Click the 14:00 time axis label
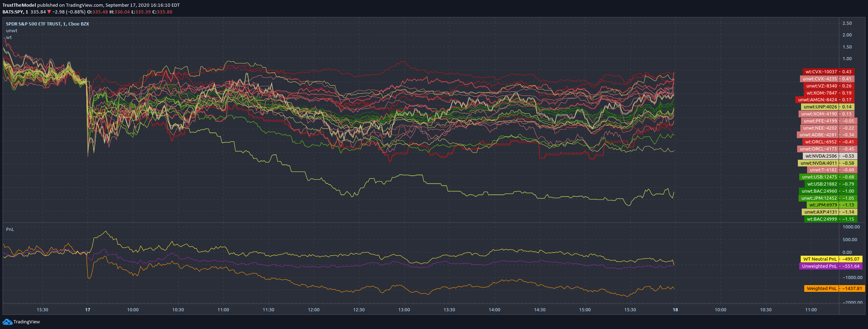The width and height of the screenshot is (868, 329). coord(495,310)
